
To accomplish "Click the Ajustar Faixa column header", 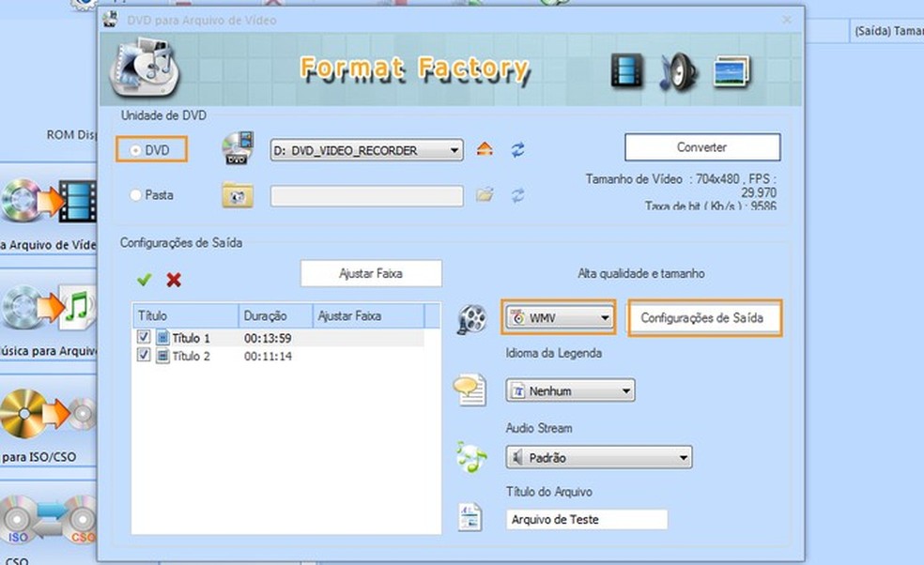I will coord(368,315).
